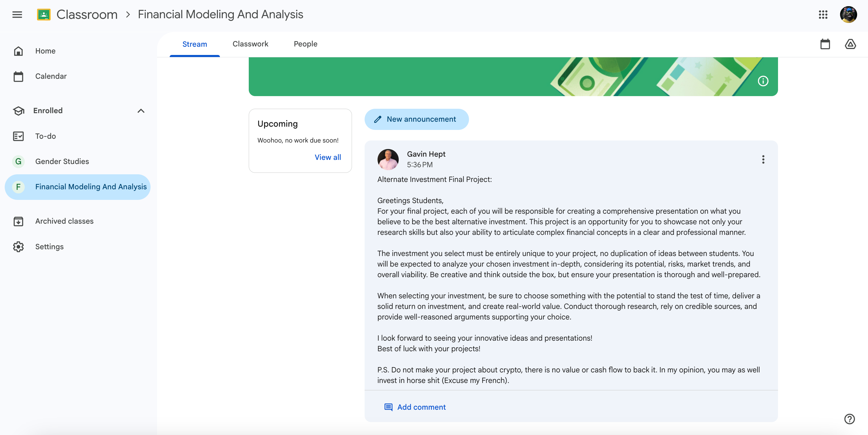Click the Archived classes icon

(19, 221)
